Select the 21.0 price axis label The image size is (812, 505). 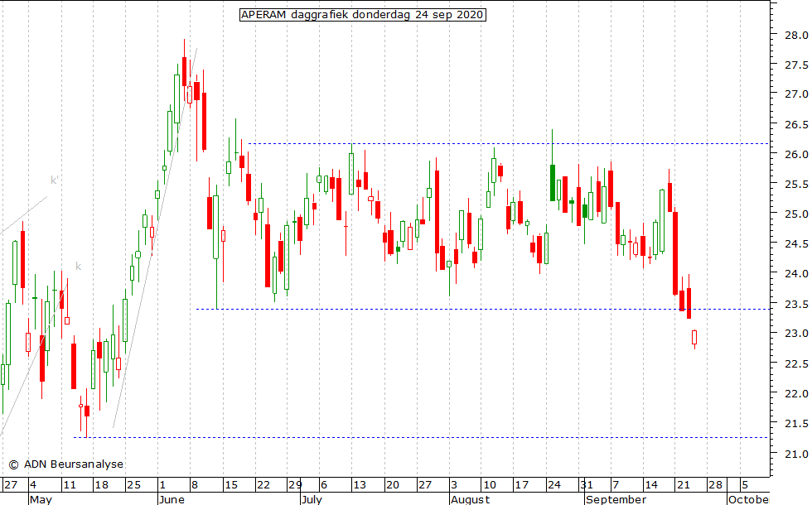click(x=796, y=454)
